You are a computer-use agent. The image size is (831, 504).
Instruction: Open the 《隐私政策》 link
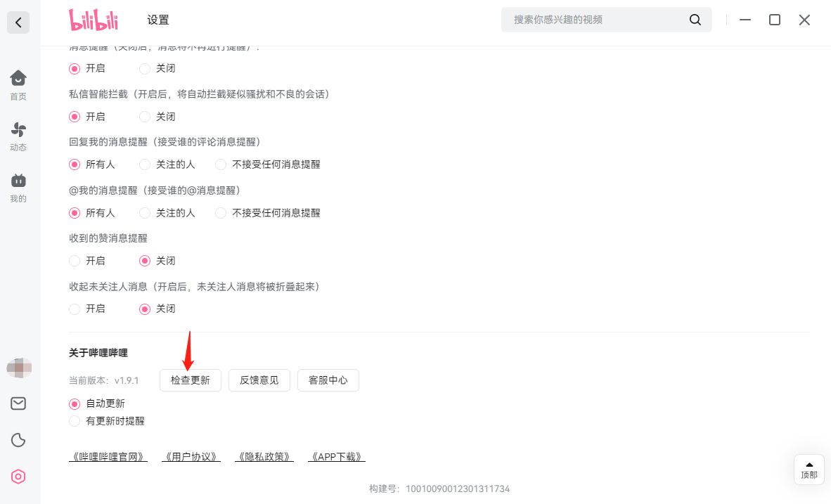click(264, 457)
